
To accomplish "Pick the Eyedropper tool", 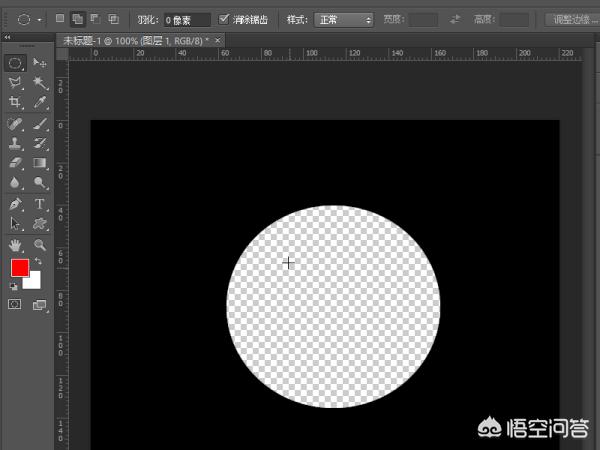I will click(x=40, y=103).
